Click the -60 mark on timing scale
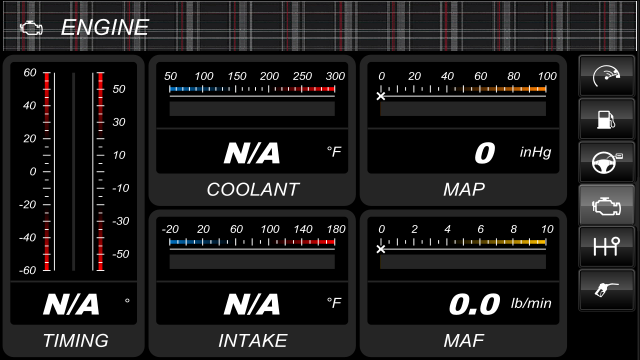Image resolution: width=640 pixels, height=360 pixels. [x=28, y=271]
